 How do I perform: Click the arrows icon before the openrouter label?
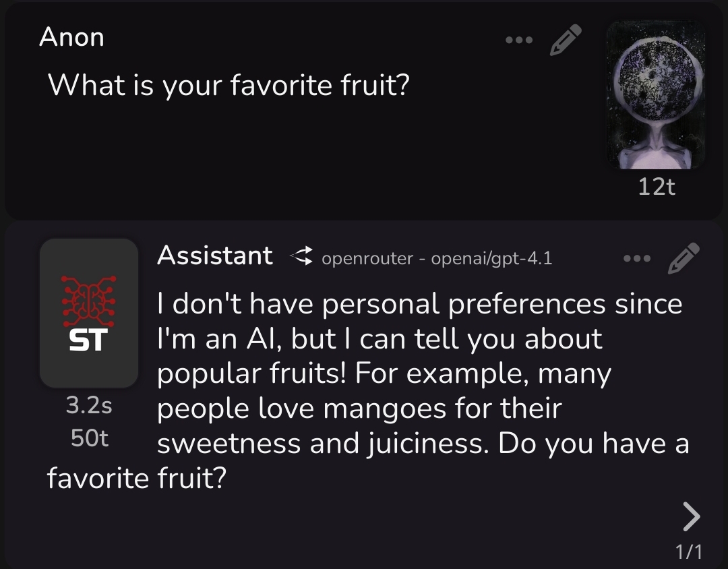click(301, 256)
